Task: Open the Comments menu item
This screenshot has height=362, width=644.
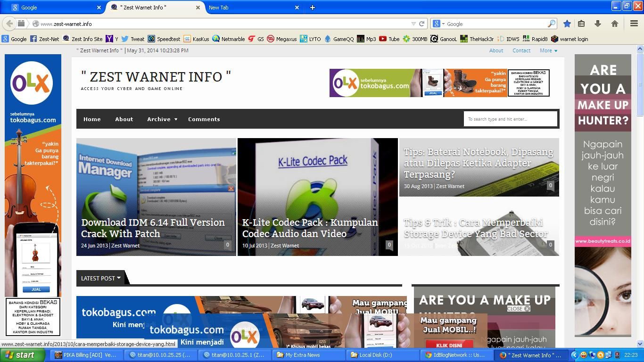Action: [204, 119]
